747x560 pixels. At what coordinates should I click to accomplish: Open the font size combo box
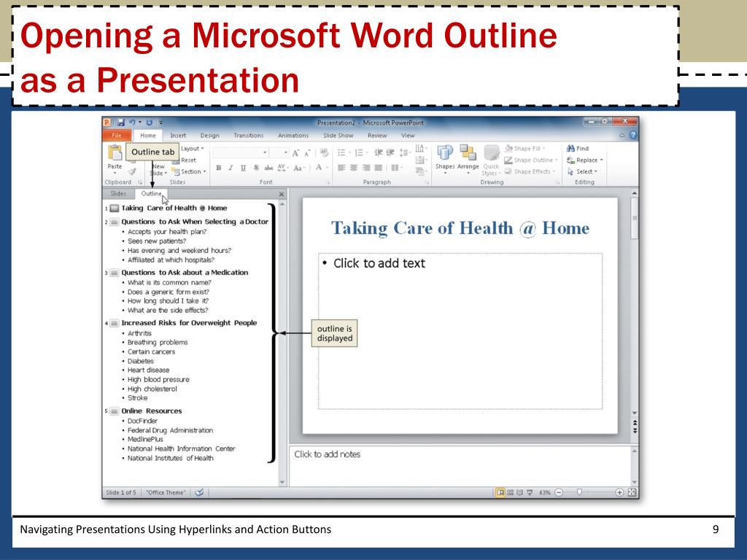point(279,152)
